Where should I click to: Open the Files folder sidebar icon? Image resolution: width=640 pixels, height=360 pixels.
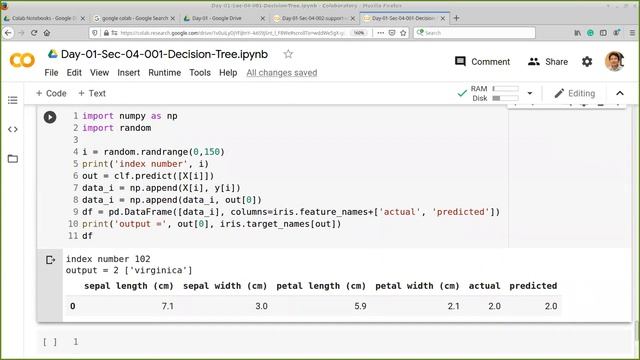coord(13,158)
